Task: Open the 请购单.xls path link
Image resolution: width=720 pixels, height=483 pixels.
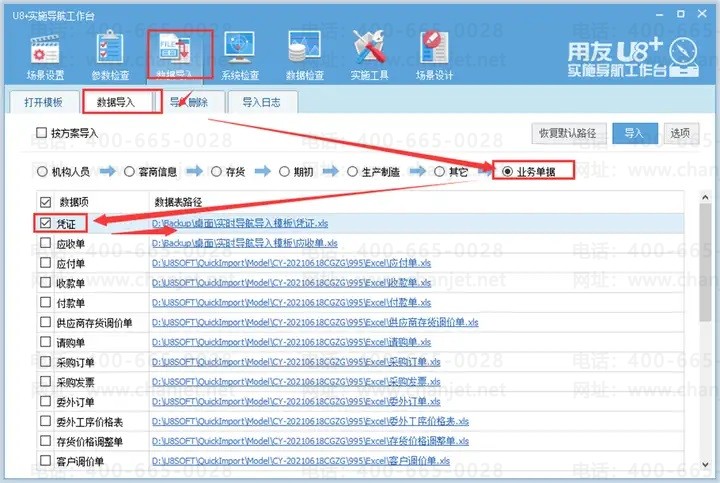Action: [x=292, y=342]
